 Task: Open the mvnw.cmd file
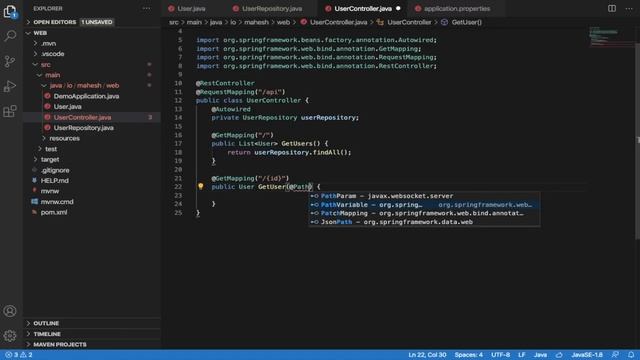pyautogui.click(x=57, y=202)
